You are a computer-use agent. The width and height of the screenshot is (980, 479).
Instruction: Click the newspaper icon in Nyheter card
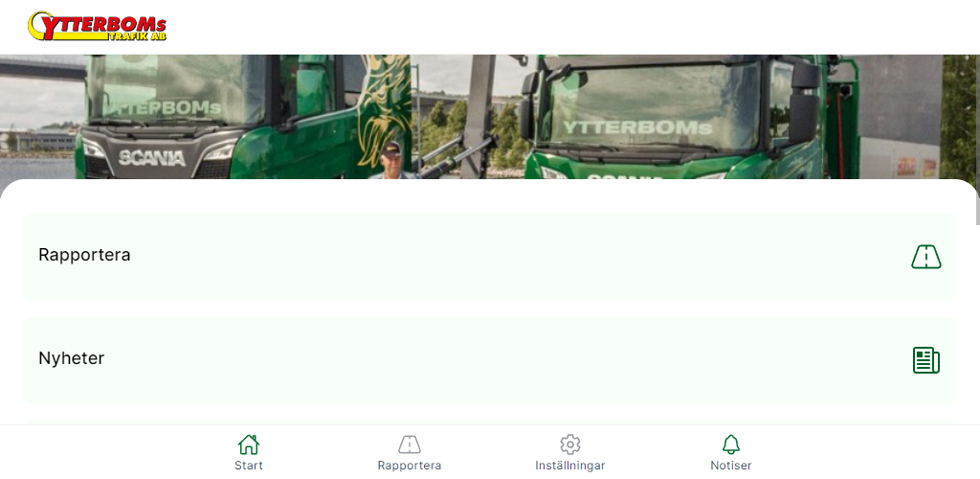tap(925, 360)
